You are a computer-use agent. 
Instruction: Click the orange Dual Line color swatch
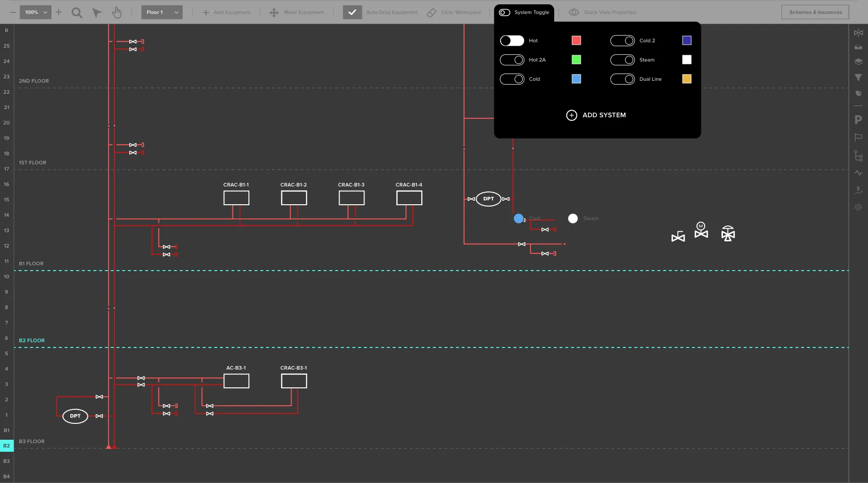pyautogui.click(x=687, y=79)
